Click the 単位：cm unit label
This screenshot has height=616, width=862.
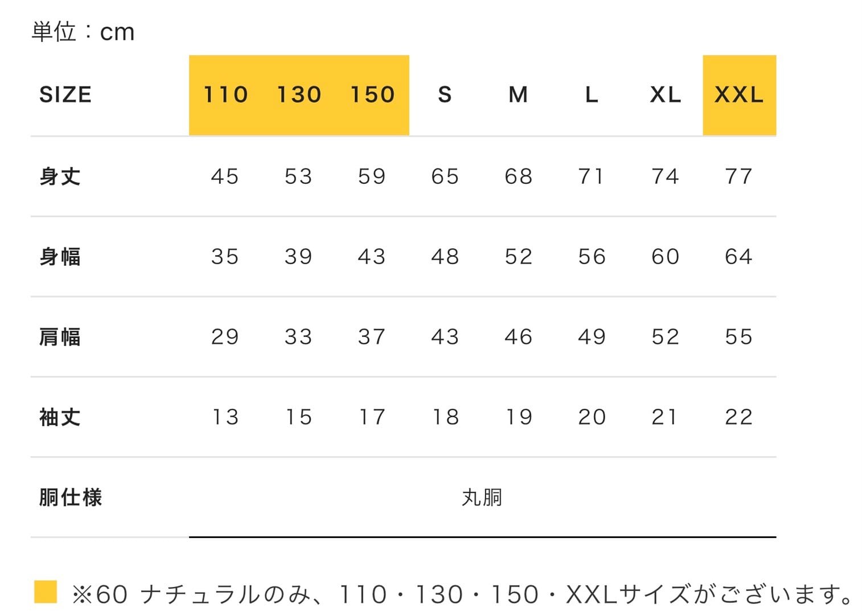83,32
